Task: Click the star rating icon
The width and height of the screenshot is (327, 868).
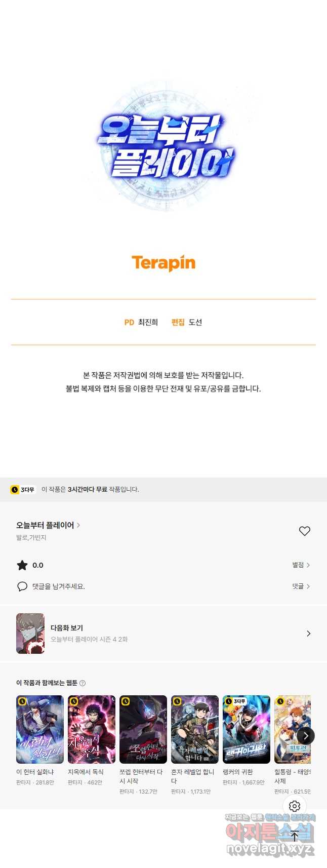Action: pyautogui.click(x=22, y=565)
